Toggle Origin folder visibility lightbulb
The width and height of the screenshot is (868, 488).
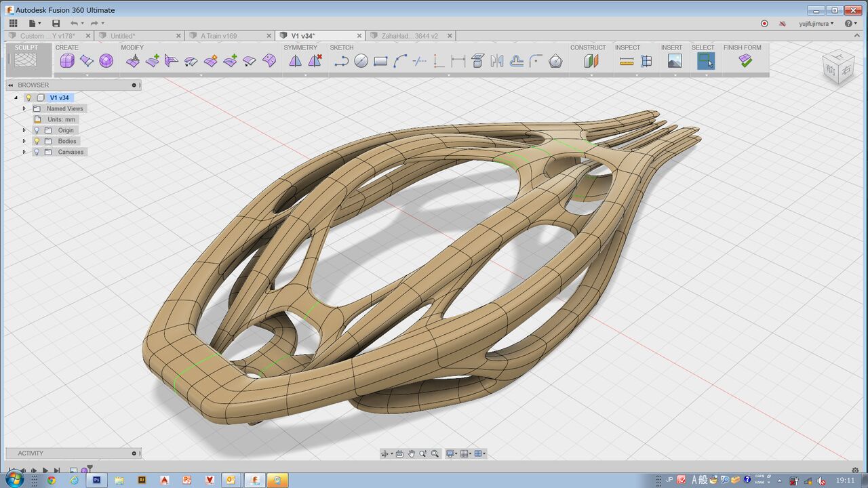coord(37,130)
